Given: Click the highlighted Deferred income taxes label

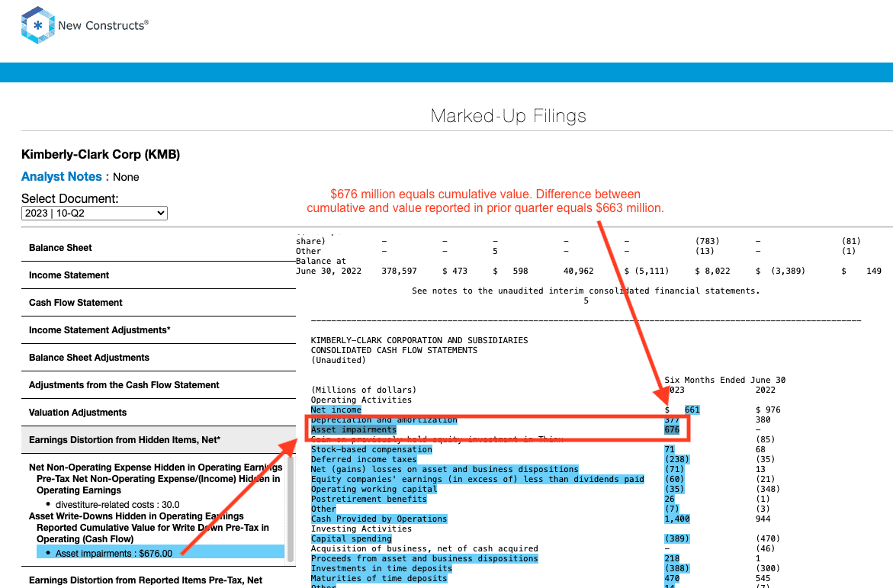Looking at the screenshot, I should tap(364, 459).
